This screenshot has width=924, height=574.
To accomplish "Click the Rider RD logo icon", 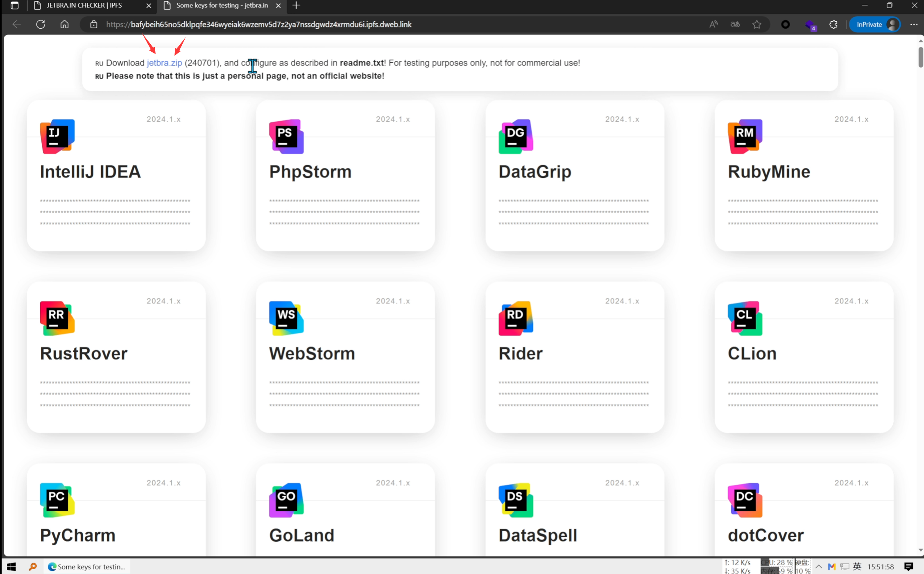I will pyautogui.click(x=516, y=318).
